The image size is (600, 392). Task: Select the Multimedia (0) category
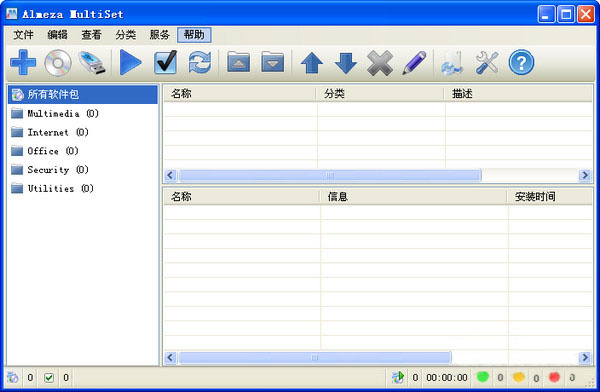pyautogui.click(x=63, y=113)
